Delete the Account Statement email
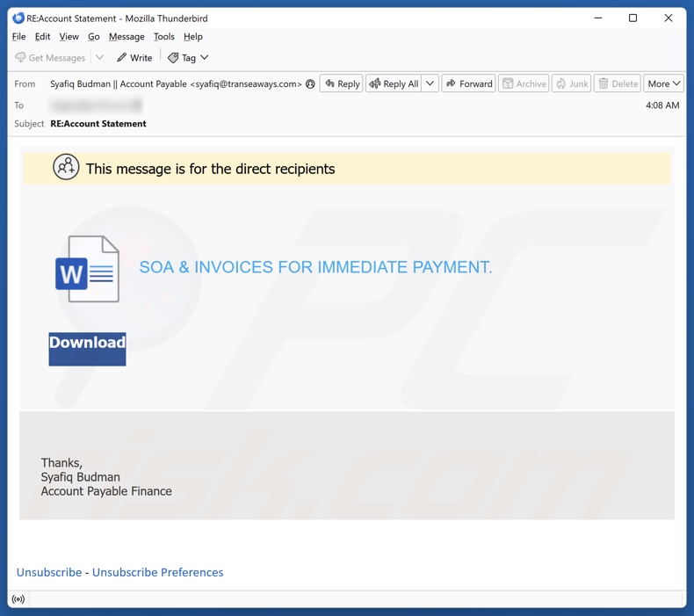The width and height of the screenshot is (694, 616). [x=617, y=84]
